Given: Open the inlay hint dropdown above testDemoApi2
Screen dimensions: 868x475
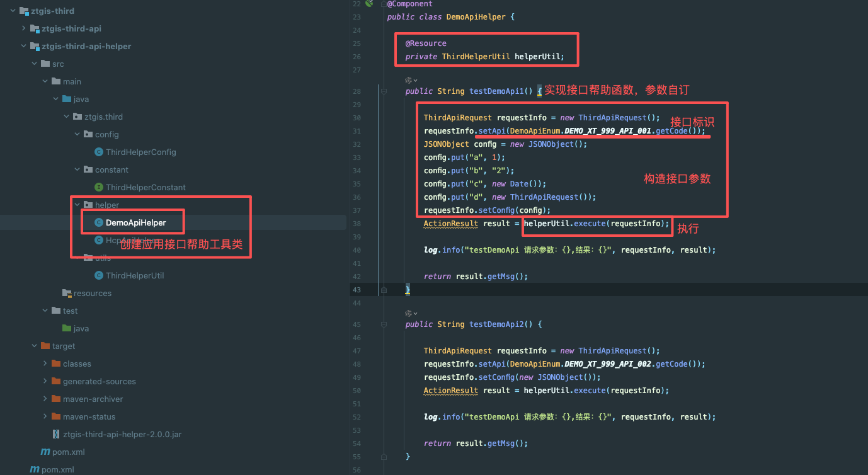Looking at the screenshot, I should [x=411, y=313].
